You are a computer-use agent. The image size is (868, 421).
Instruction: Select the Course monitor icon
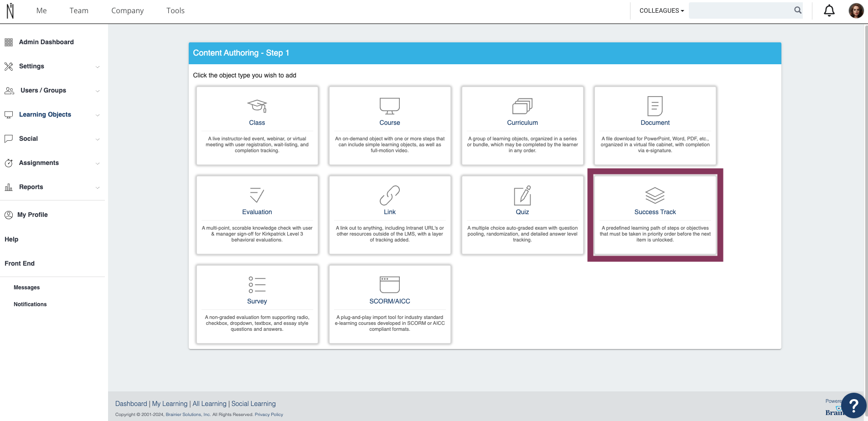pyautogui.click(x=390, y=106)
